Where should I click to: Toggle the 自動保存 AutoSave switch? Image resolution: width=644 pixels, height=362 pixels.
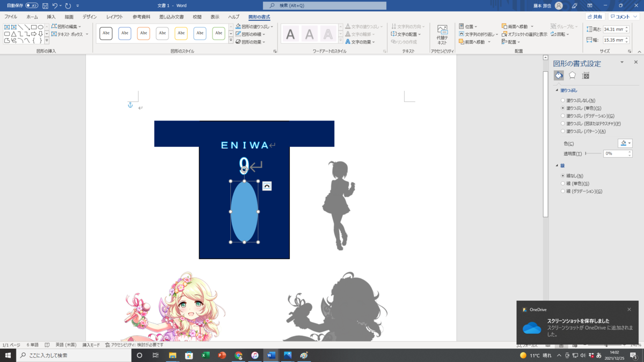tap(32, 5)
